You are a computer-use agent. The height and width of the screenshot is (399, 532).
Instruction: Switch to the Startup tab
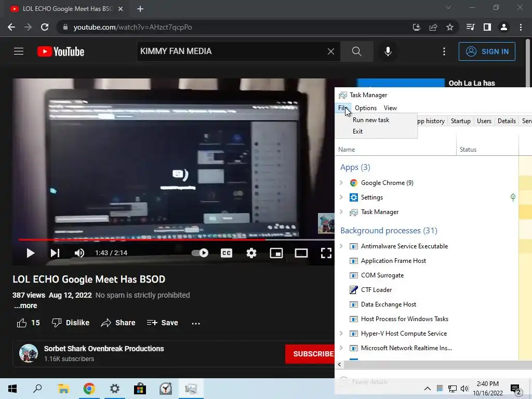point(460,121)
